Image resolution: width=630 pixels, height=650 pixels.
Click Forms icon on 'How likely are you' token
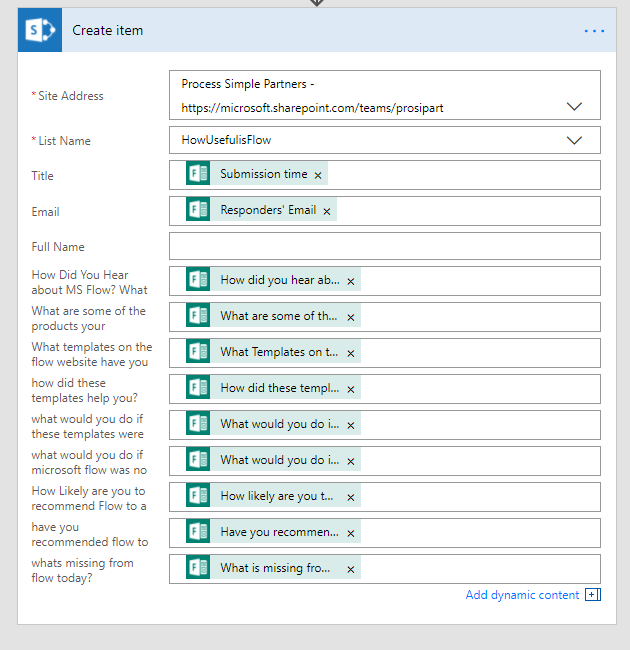click(x=198, y=496)
